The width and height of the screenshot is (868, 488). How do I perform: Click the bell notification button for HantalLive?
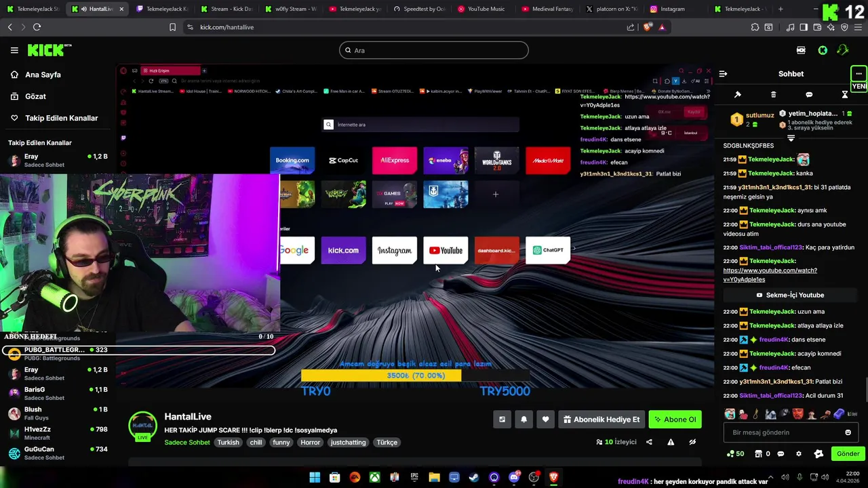tap(524, 420)
